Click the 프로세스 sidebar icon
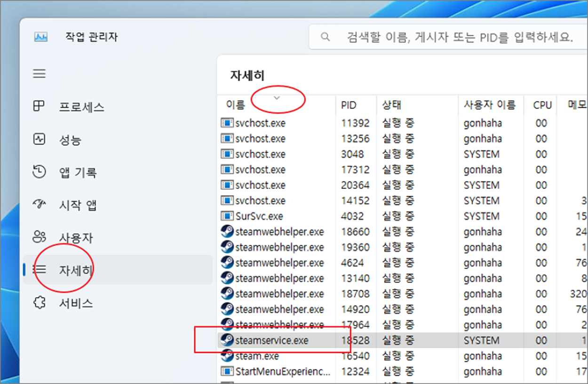Screen dimensions: 588x384 (x=39, y=106)
